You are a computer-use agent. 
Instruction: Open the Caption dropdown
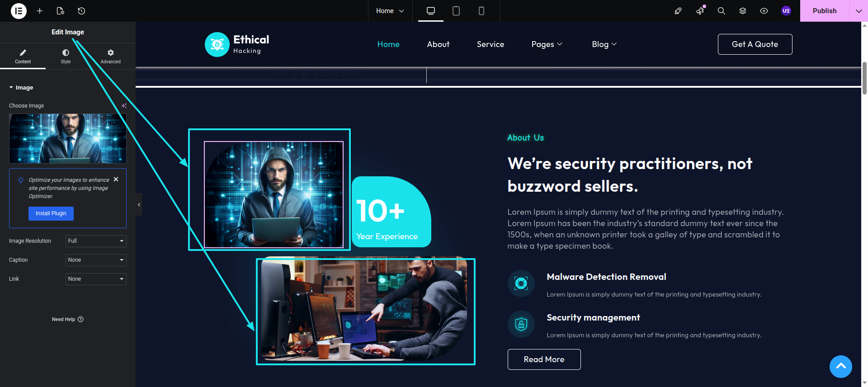point(96,260)
